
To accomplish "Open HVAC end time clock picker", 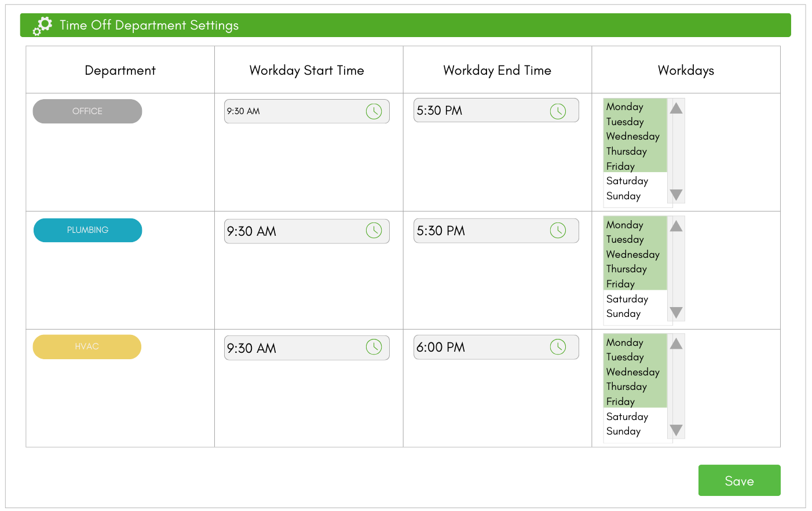I will click(558, 347).
